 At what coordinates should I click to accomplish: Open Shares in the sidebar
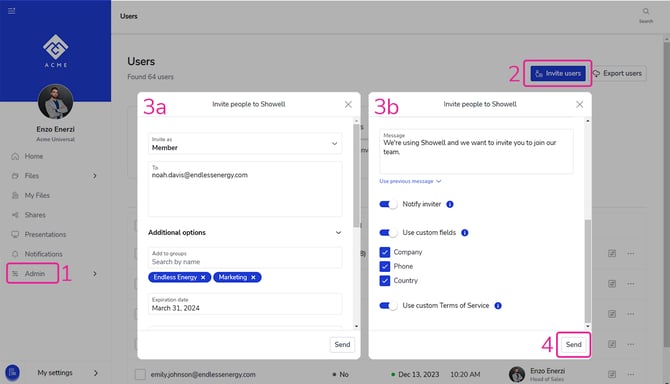click(35, 215)
